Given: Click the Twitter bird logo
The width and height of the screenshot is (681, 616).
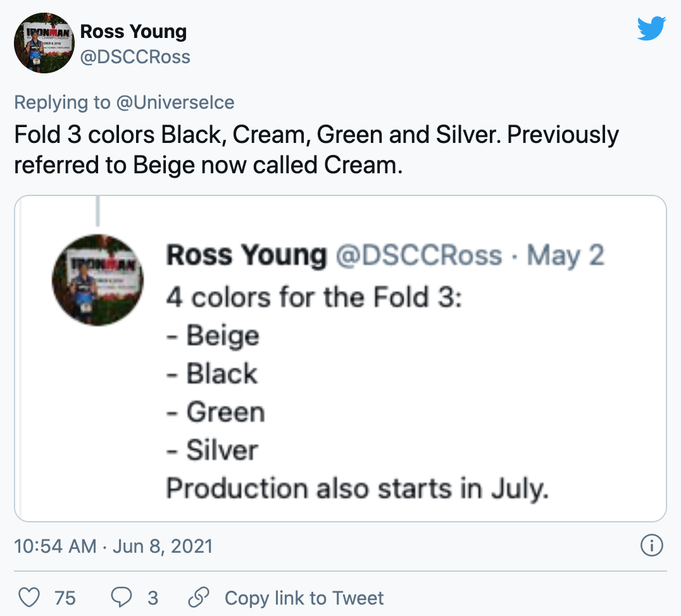Looking at the screenshot, I should (651, 28).
